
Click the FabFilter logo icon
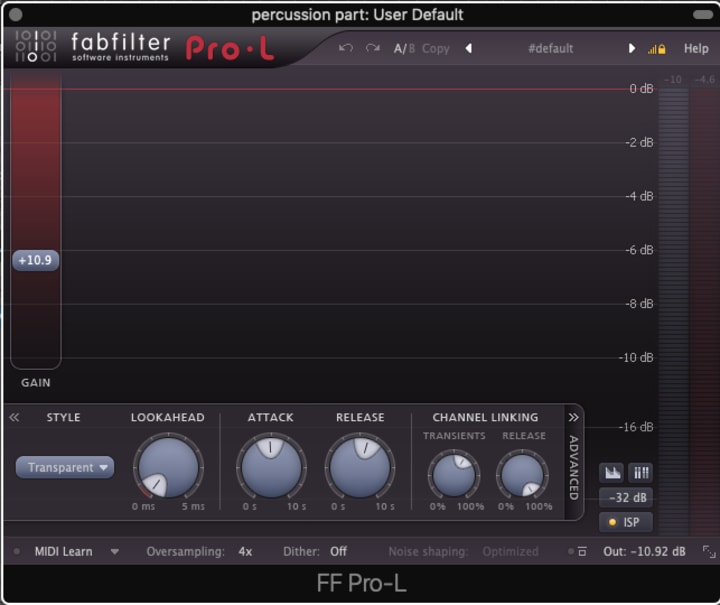tap(35, 46)
